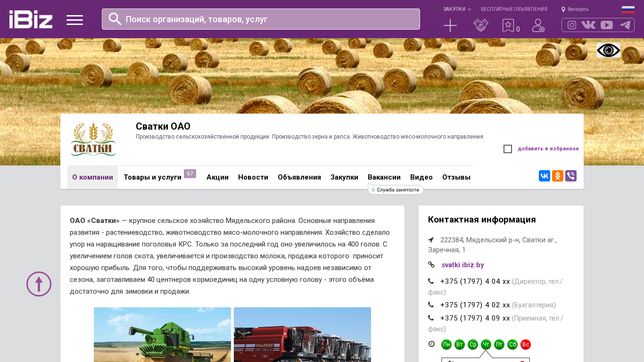Show the Отзывы reviews tab
Image resolution: width=644 pixels, height=362 pixels.
pyautogui.click(x=456, y=177)
